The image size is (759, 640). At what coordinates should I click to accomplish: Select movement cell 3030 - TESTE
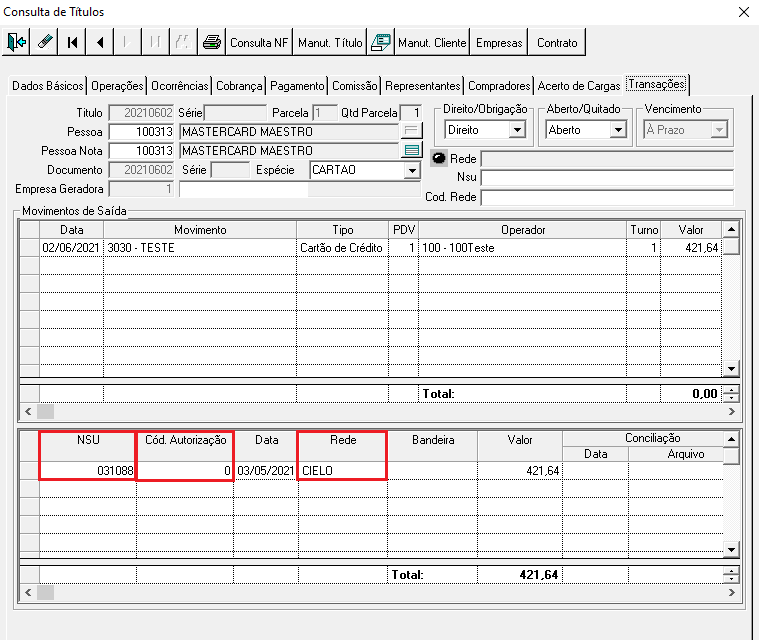tap(200, 248)
